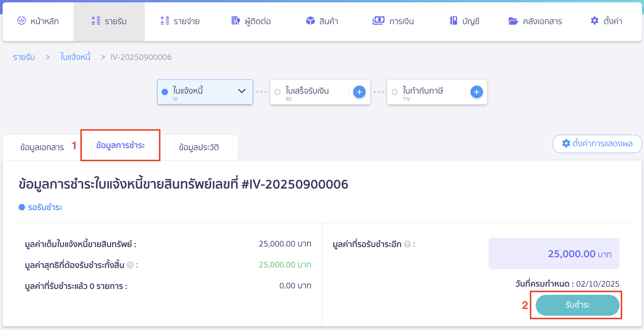Open the การเงิน finance icon
644x330 pixels.
378,21
